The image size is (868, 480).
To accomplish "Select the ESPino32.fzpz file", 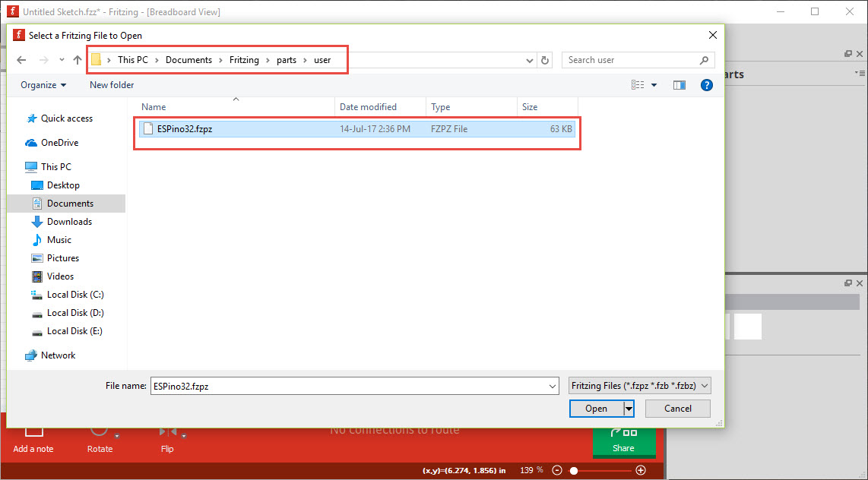I will pos(357,129).
